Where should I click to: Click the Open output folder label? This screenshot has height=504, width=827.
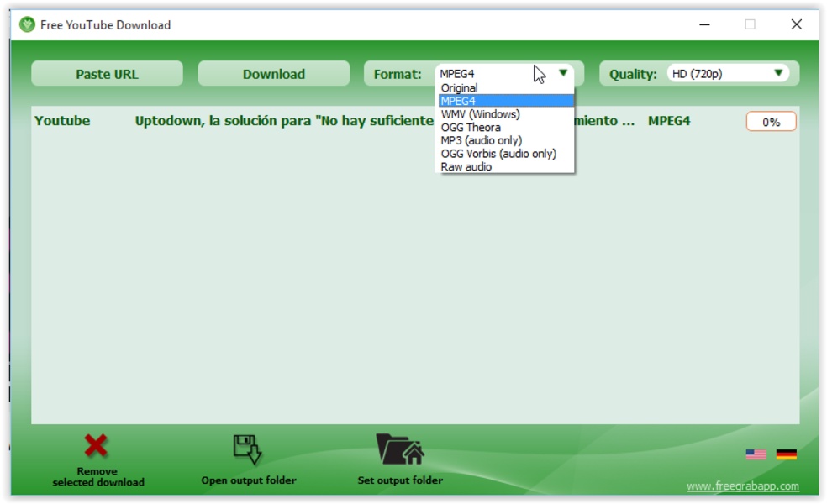pos(249,480)
